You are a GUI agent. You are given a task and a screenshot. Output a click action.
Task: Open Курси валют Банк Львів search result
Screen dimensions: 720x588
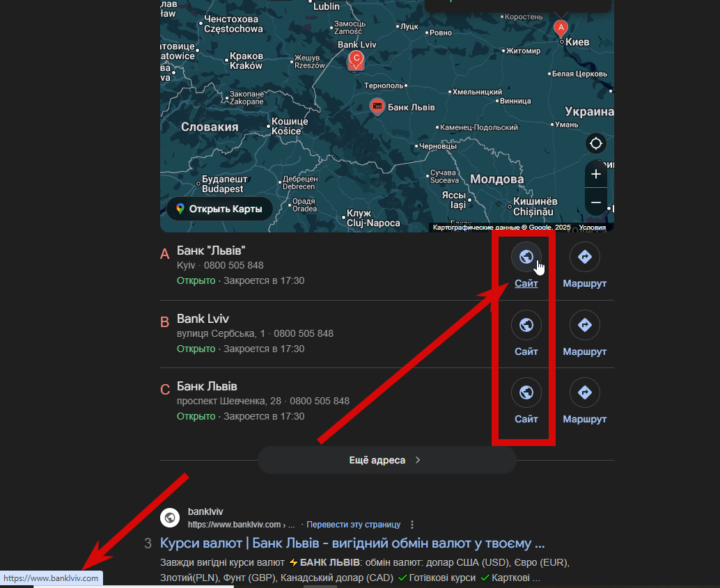[x=352, y=543]
